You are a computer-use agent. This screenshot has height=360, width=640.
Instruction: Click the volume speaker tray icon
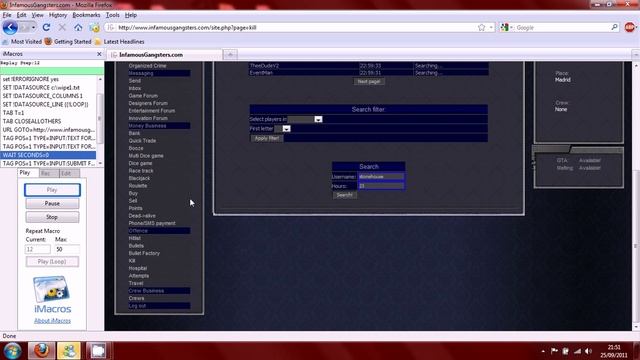pyautogui.click(x=588, y=351)
